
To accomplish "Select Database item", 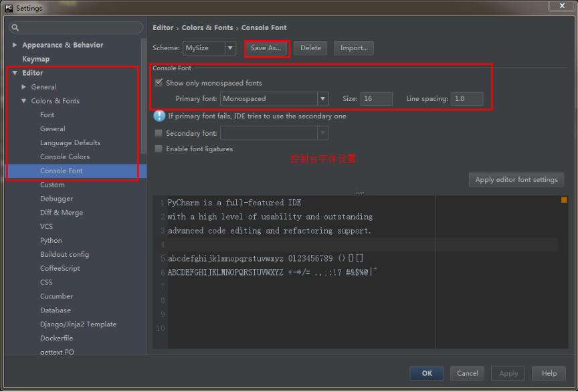I will (56, 310).
